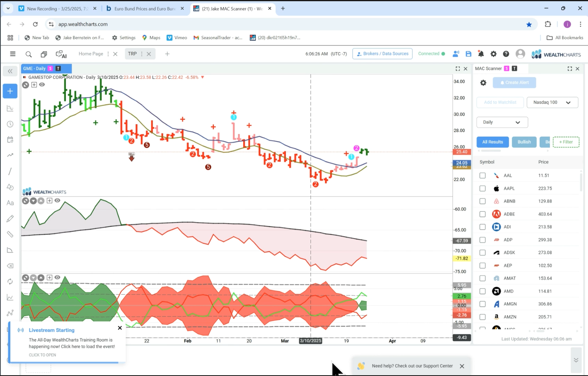The width and height of the screenshot is (588, 376).
Task: Select the TRP workspace tab
Action: coord(132,54)
